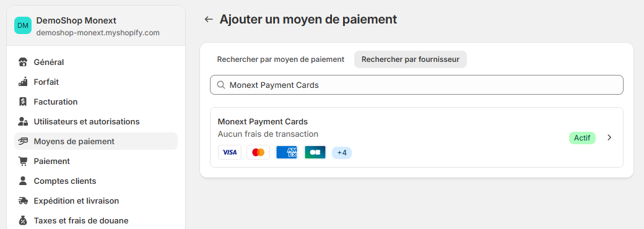Focus the provider search field
Image resolution: width=644 pixels, height=229 pixels.
(x=417, y=85)
